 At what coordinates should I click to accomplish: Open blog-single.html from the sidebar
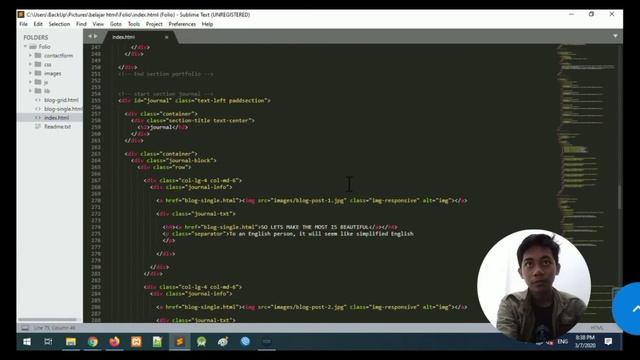(63, 109)
